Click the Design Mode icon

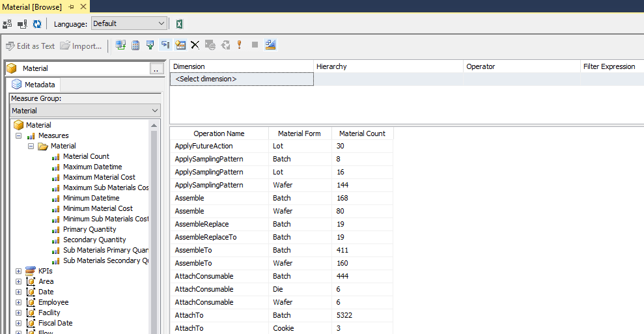271,46
